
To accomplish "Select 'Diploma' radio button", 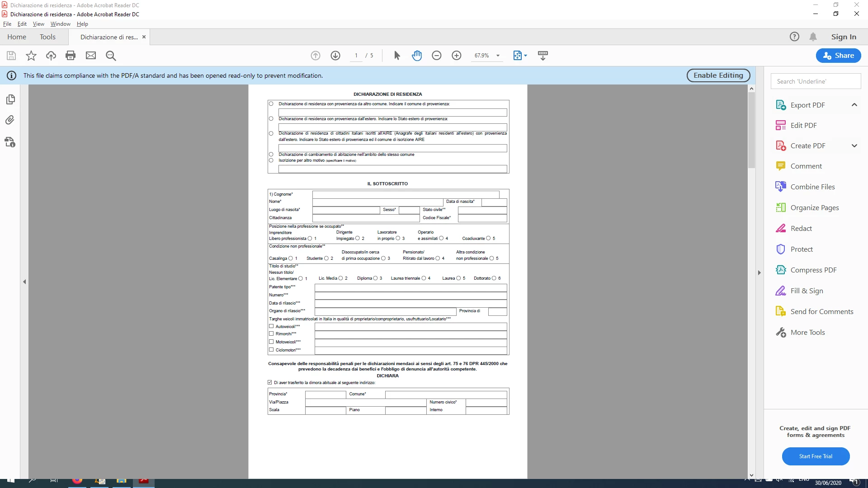I will click(x=375, y=278).
